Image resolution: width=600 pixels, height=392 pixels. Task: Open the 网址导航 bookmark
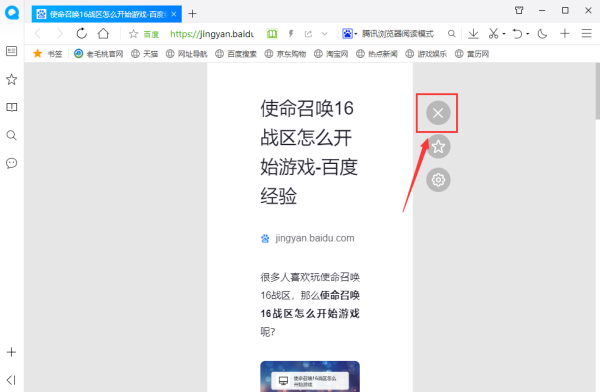tap(186, 54)
